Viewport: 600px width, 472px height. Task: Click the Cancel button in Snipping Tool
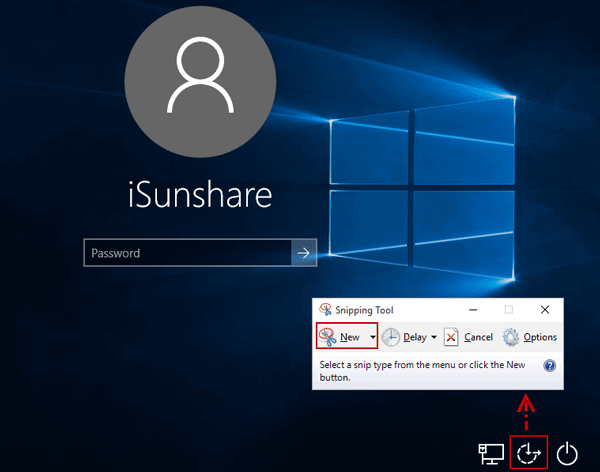click(469, 337)
